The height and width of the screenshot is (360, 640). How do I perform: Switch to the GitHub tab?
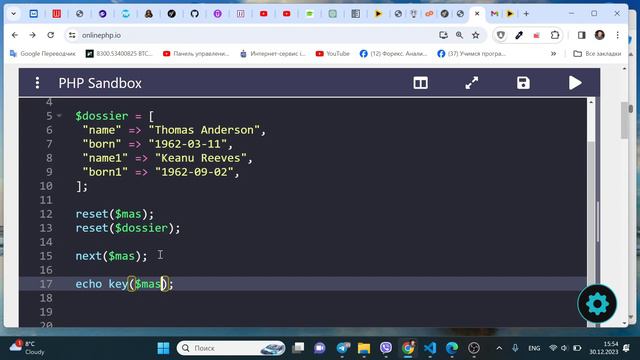point(195,14)
